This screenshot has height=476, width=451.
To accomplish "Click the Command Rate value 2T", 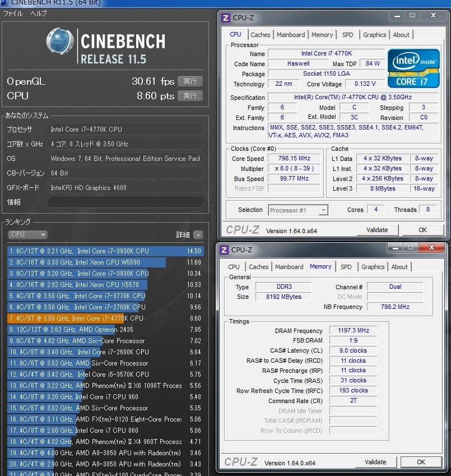I will tap(354, 400).
